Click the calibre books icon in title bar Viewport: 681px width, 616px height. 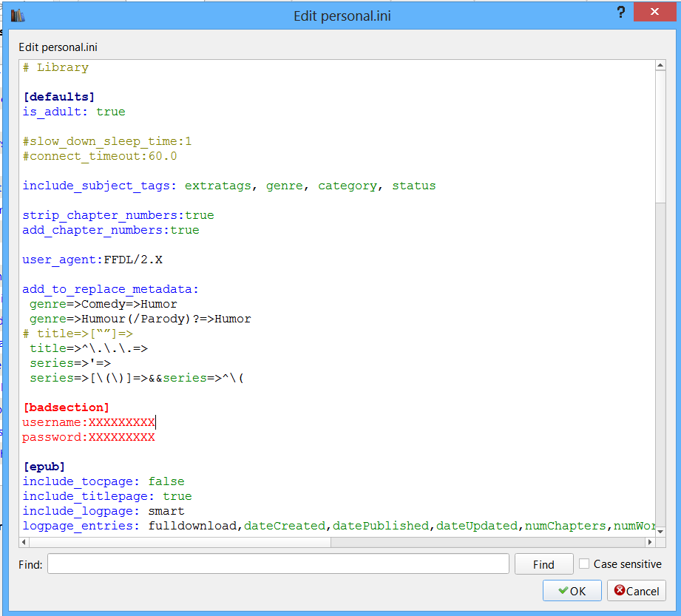[x=17, y=16]
